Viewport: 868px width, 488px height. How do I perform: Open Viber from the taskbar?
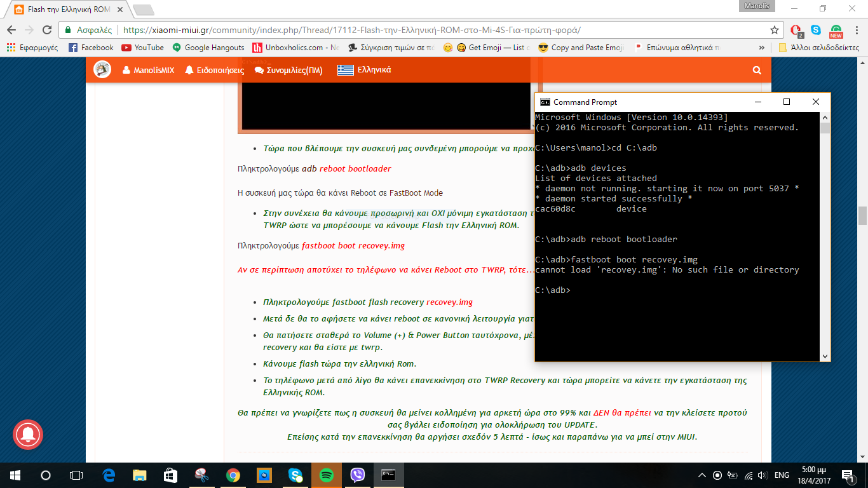click(358, 475)
